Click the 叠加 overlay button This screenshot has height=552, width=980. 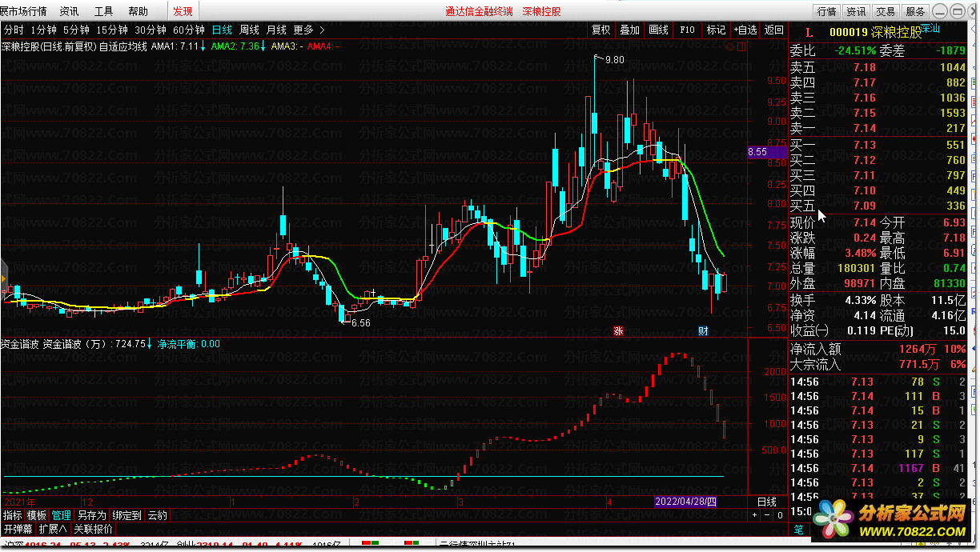[629, 30]
